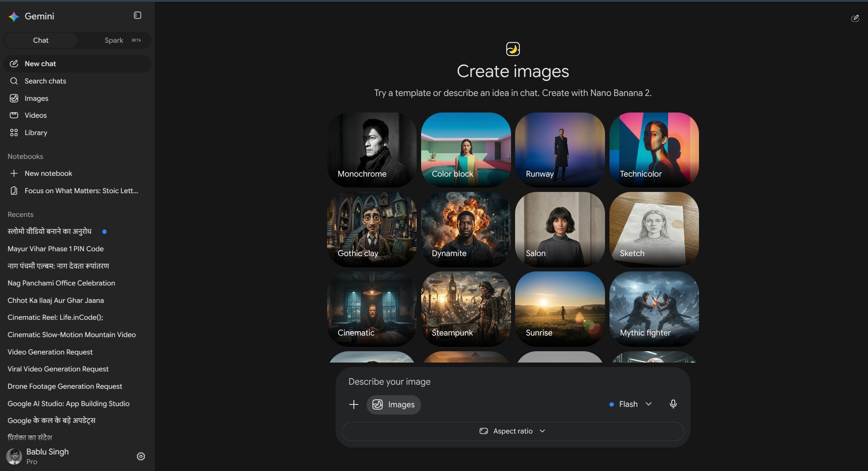Click the Search chats magnifier icon
This screenshot has height=471, width=868.
[14, 81]
